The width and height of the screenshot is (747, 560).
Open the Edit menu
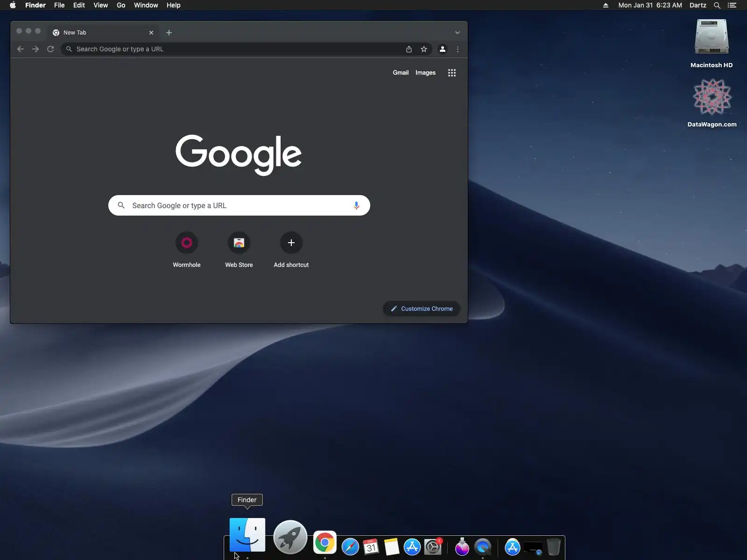pyautogui.click(x=79, y=5)
